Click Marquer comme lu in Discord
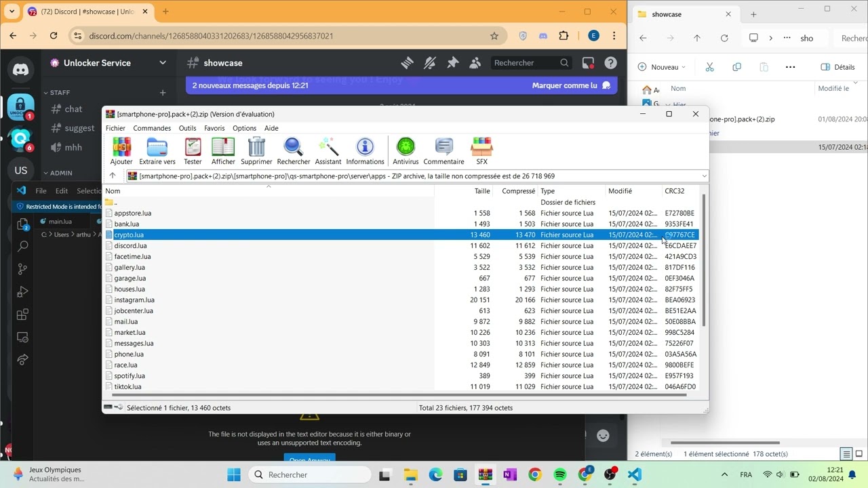The image size is (868, 488). tap(571, 85)
